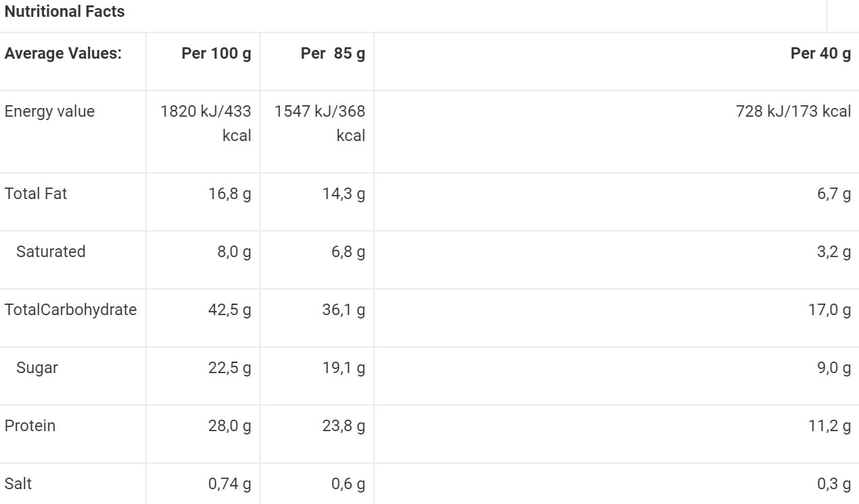859x504 pixels.
Task: Click the 17,0 g carbohydrate value
Action: [829, 310]
